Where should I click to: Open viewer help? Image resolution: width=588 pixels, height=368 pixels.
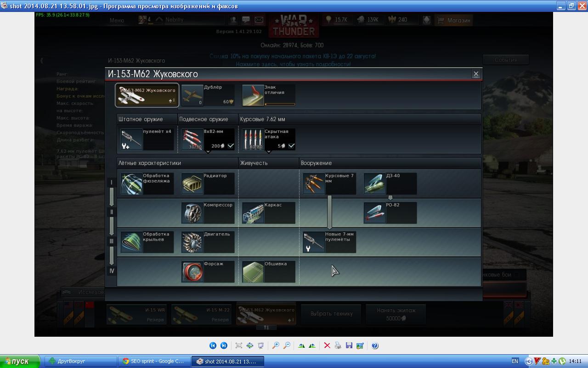click(x=375, y=346)
